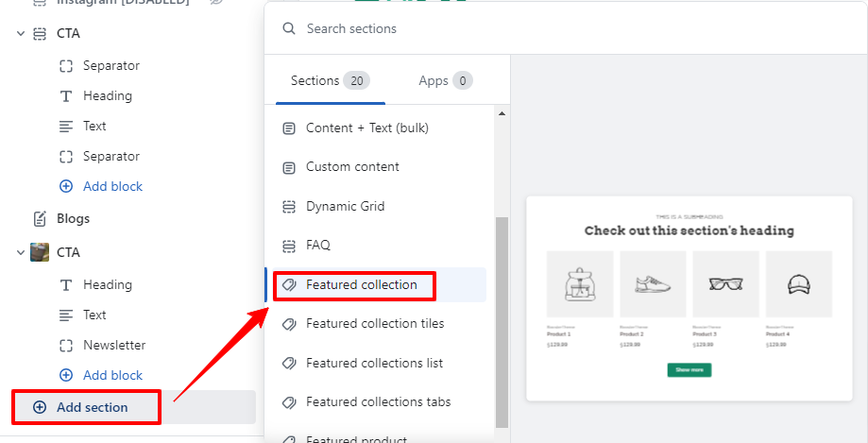Collapse the CTA section with image thumbnail
The width and height of the screenshot is (868, 443).
coord(21,252)
